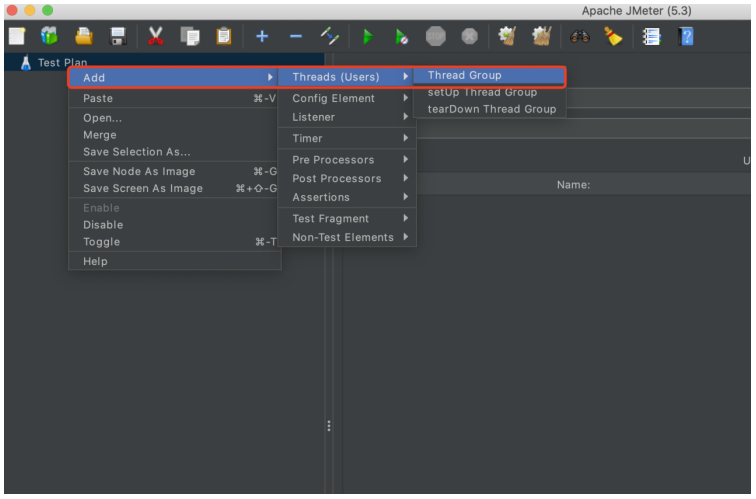Click the yellow minimize window button
This screenshot has height=499, width=756.
click(30, 10)
